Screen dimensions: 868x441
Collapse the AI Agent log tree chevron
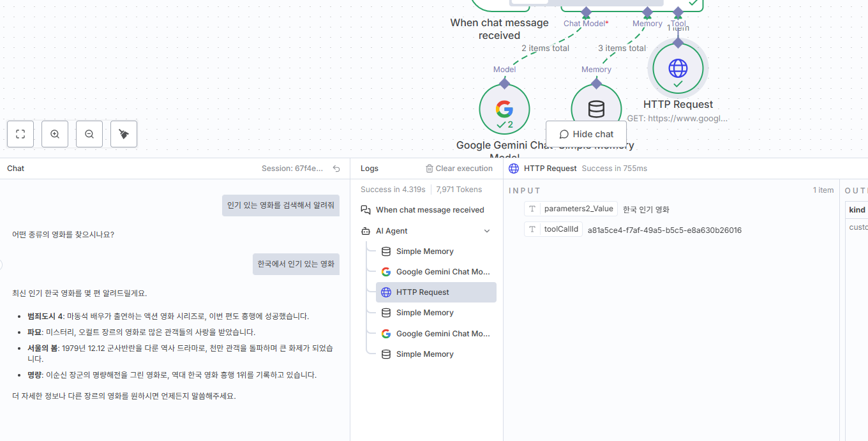[487, 231]
